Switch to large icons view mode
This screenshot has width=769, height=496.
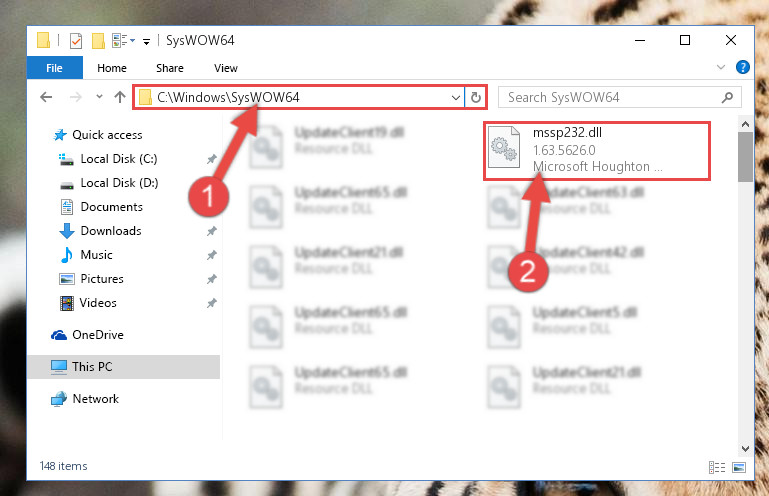(739, 467)
